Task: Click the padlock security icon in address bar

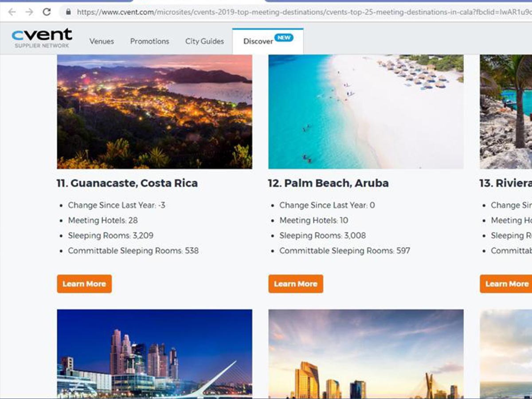Action: pyautogui.click(x=68, y=12)
